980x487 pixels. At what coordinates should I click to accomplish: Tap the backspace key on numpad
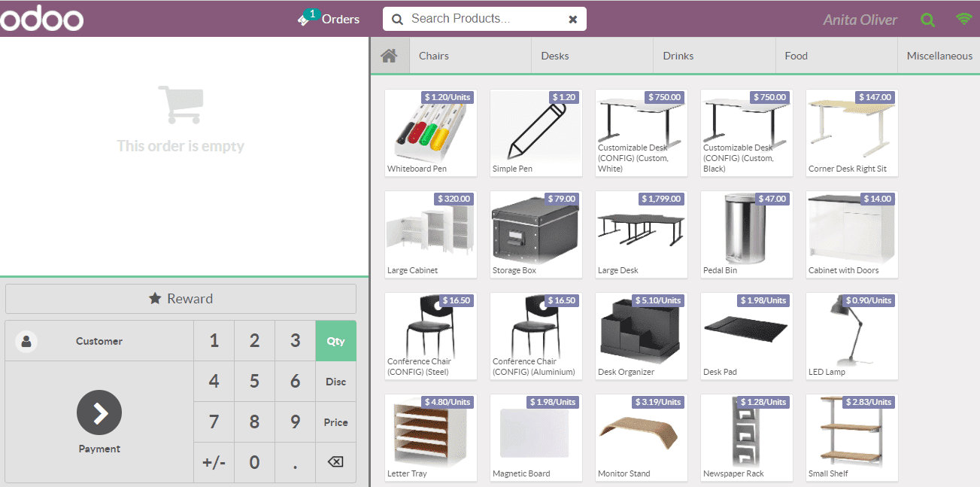(x=336, y=462)
